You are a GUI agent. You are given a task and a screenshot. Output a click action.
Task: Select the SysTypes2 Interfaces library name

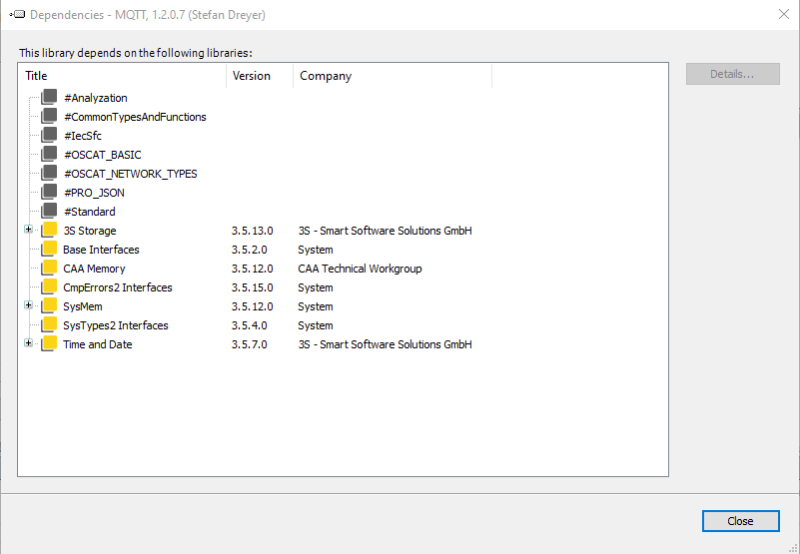click(x=116, y=325)
